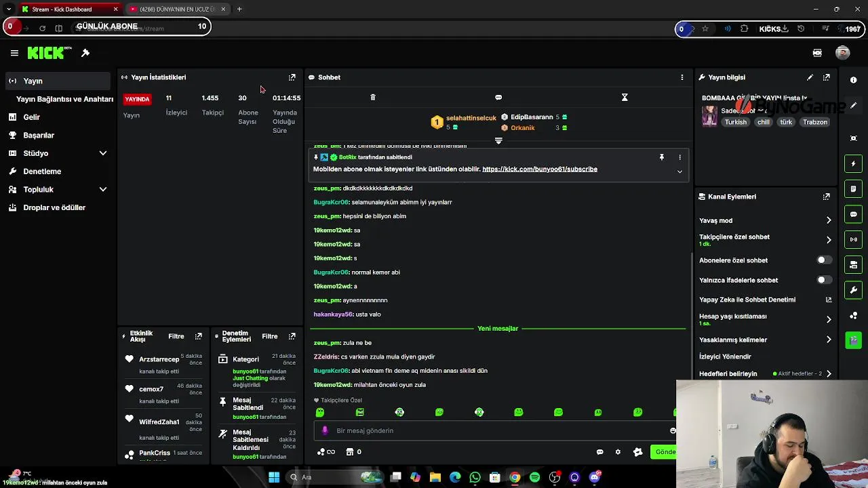The width and height of the screenshot is (868, 488).
Task: Click the Trabzon stream tag
Action: point(815,122)
